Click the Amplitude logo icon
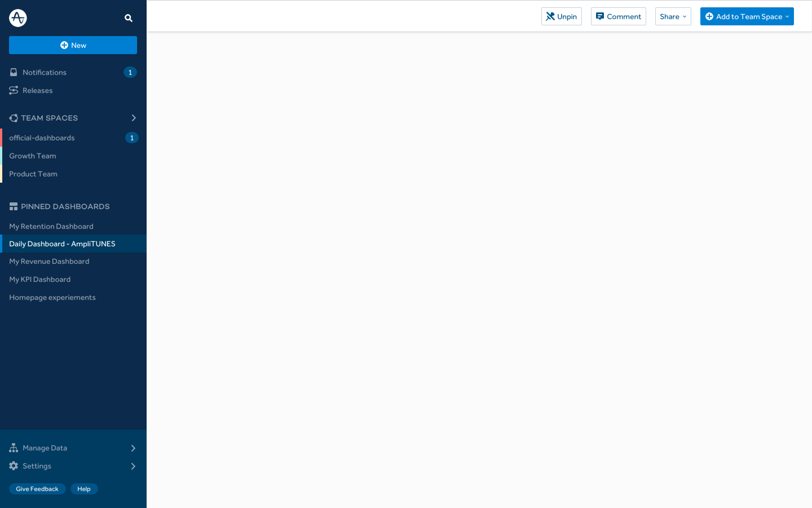Image resolution: width=812 pixels, height=508 pixels. [x=17, y=17]
